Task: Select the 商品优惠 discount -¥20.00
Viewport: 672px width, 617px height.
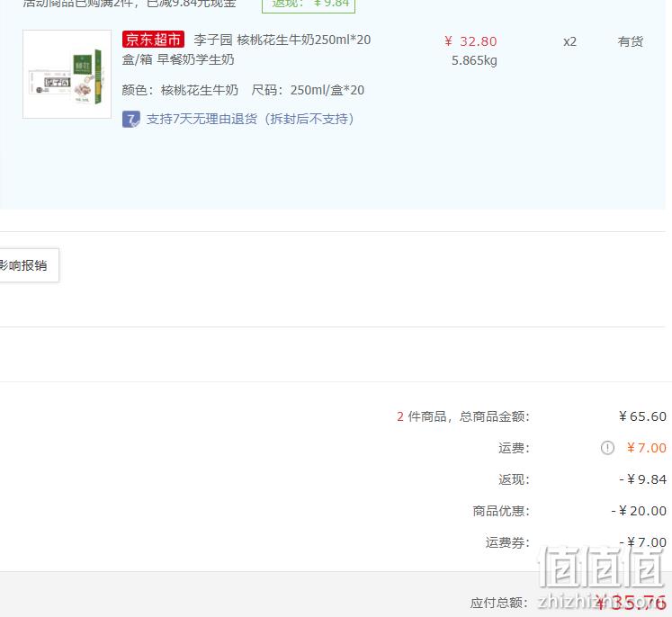Action: tap(639, 511)
